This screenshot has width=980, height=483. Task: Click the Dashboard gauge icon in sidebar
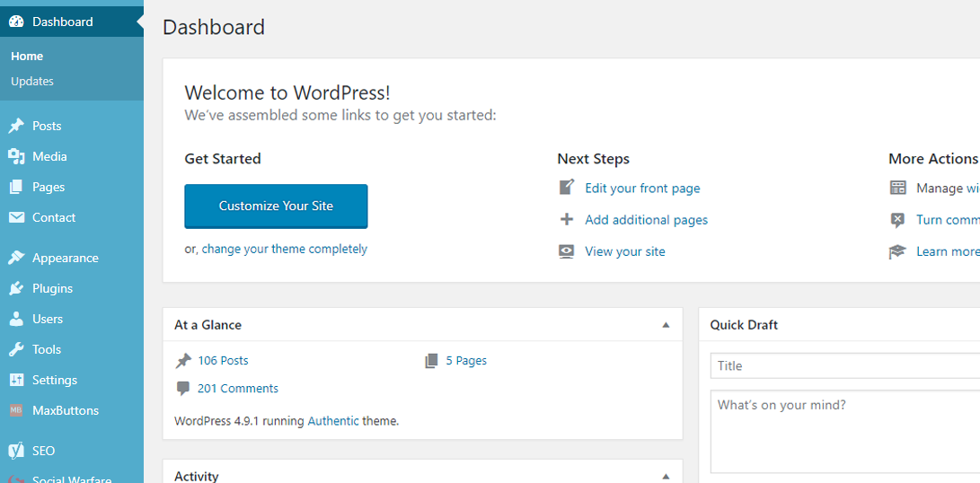pos(16,22)
